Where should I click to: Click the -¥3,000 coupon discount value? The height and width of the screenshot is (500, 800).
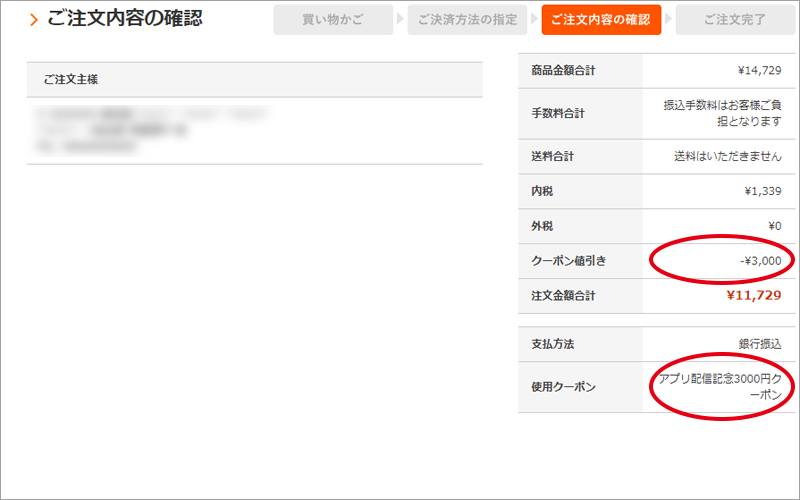[760, 261]
